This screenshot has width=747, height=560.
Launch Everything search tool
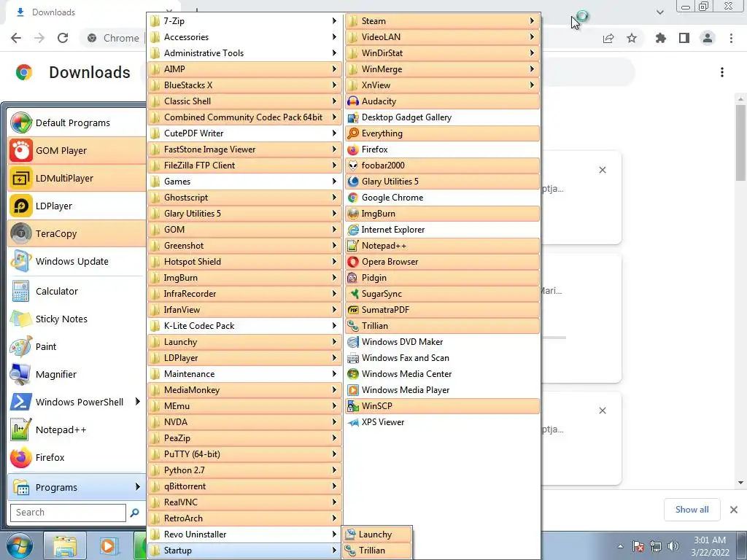(443, 133)
